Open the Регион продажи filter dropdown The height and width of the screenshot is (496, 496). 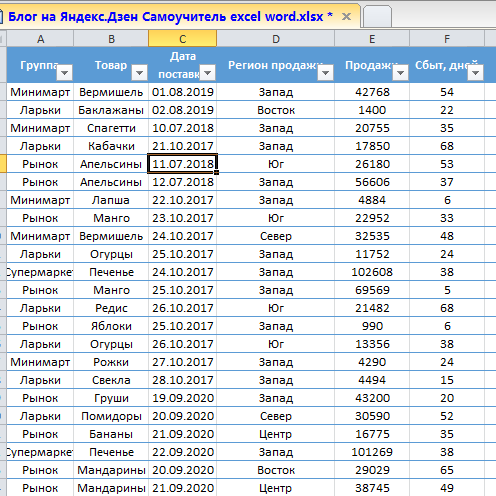point(326,72)
